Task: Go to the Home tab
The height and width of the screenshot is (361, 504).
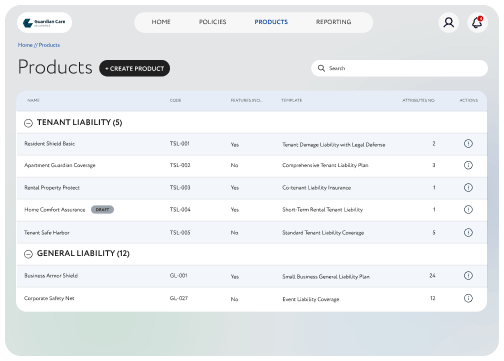Action: [161, 22]
